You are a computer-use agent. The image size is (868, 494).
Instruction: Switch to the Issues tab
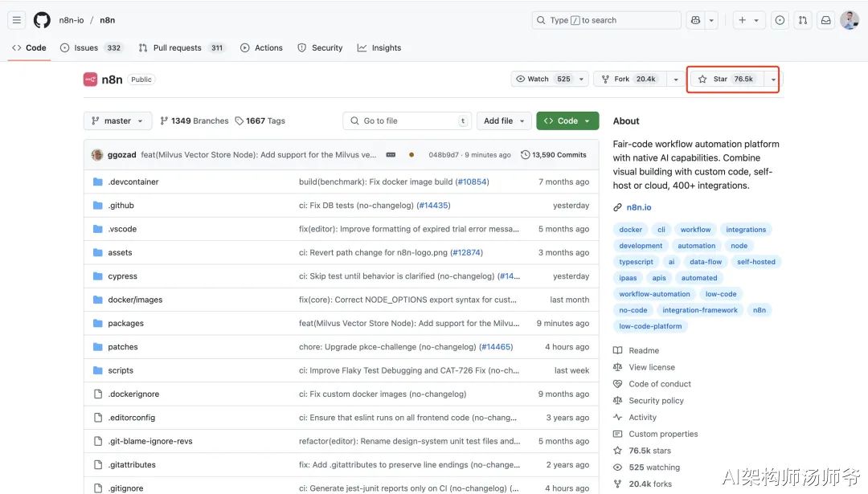click(91, 47)
